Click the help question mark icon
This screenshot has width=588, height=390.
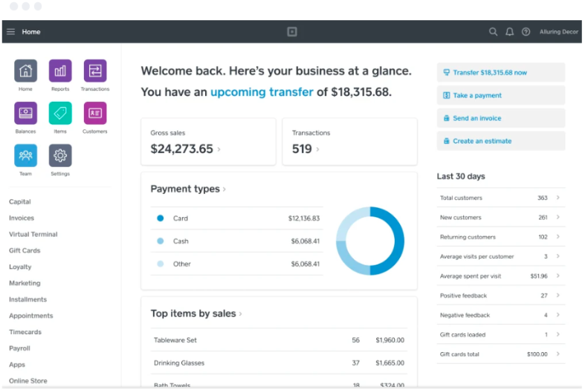(x=526, y=32)
